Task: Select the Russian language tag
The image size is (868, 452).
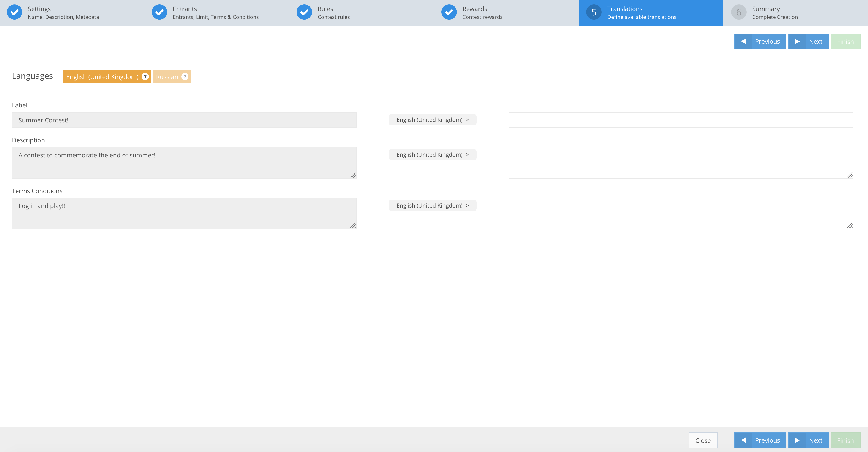Action: 172,76
